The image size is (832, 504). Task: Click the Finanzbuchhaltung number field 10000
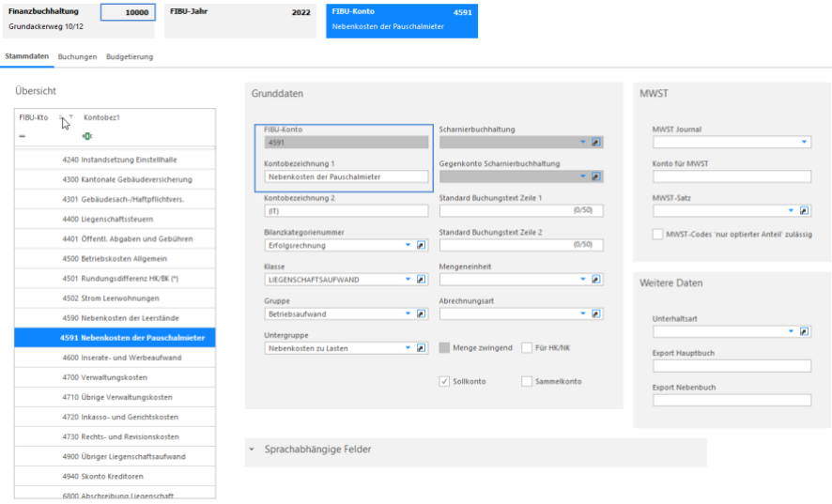pos(128,12)
